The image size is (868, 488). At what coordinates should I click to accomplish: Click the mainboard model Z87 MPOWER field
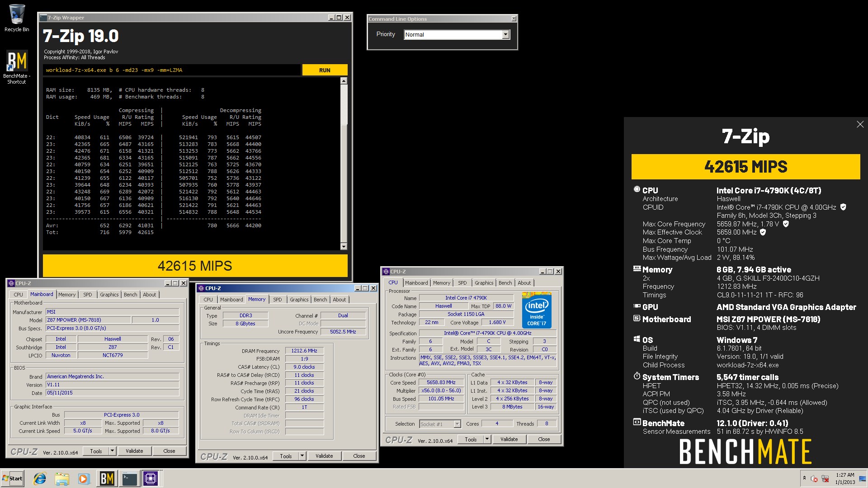[88, 320]
